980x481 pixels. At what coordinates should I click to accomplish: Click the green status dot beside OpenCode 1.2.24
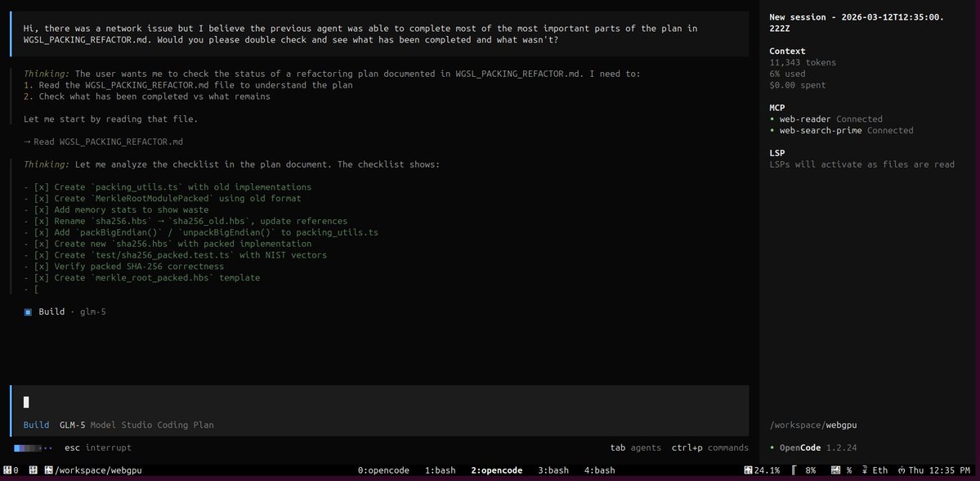[x=772, y=447]
